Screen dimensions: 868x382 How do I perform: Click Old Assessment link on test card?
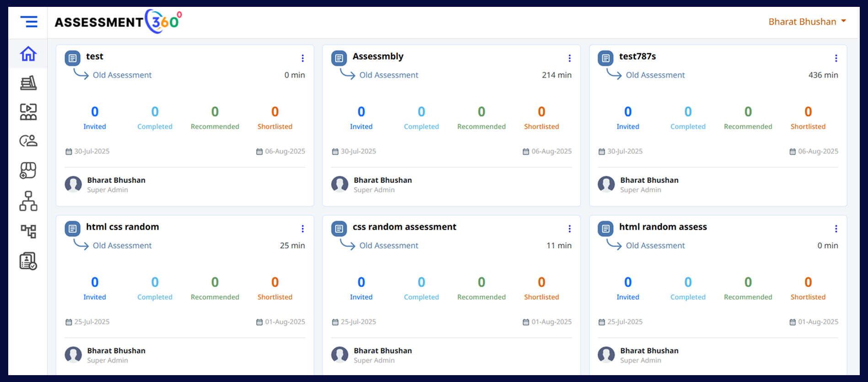point(122,75)
